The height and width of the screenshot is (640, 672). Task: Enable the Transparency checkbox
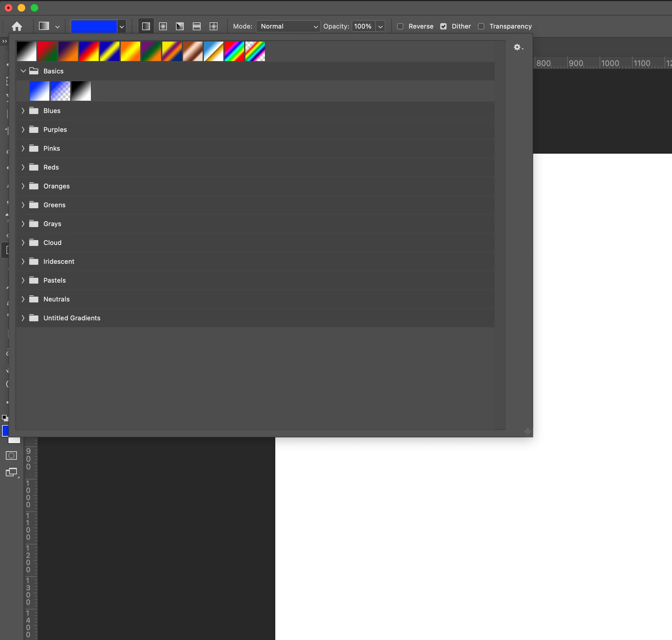click(x=481, y=26)
